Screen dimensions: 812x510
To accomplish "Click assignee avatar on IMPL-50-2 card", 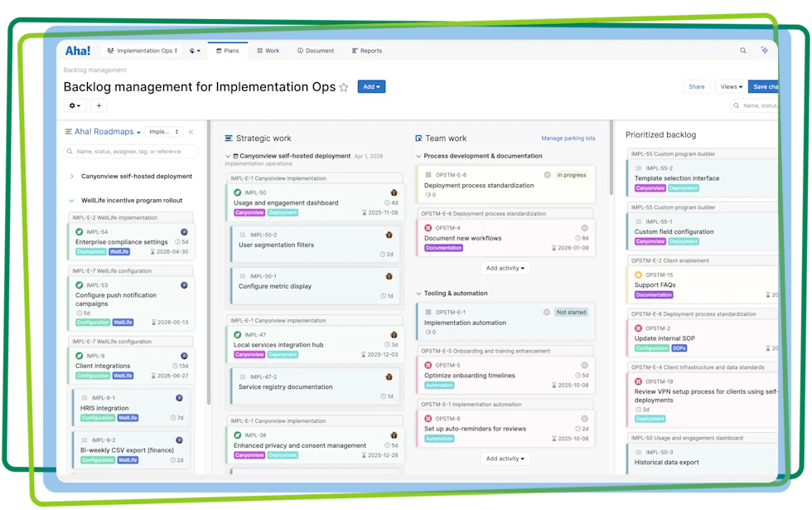I will [x=389, y=235].
